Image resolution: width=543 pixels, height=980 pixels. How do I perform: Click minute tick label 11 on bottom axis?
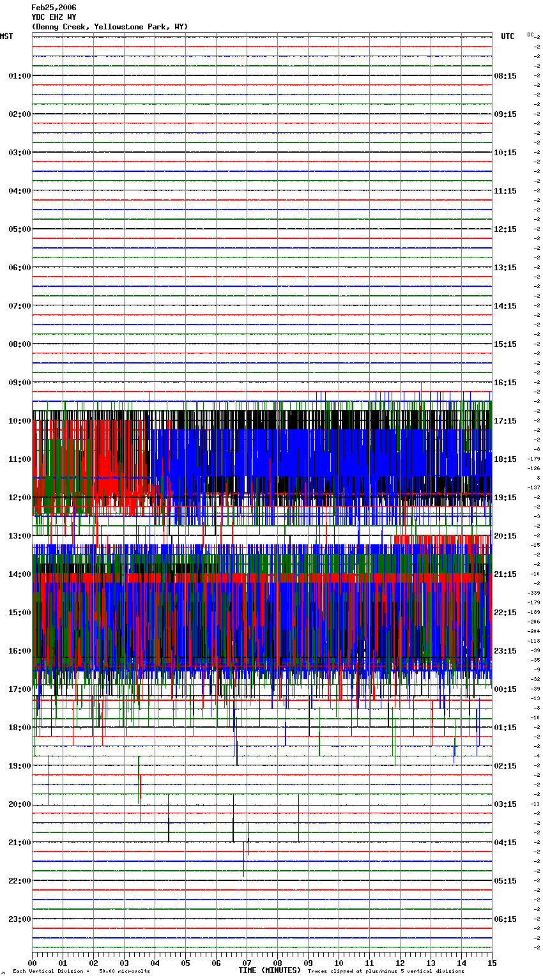click(369, 963)
